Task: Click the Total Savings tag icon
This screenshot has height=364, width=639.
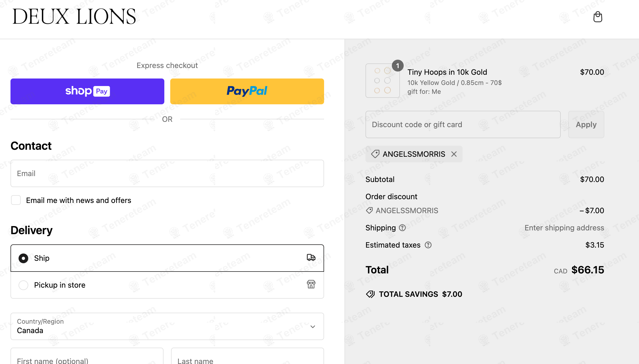Action: 370,294
